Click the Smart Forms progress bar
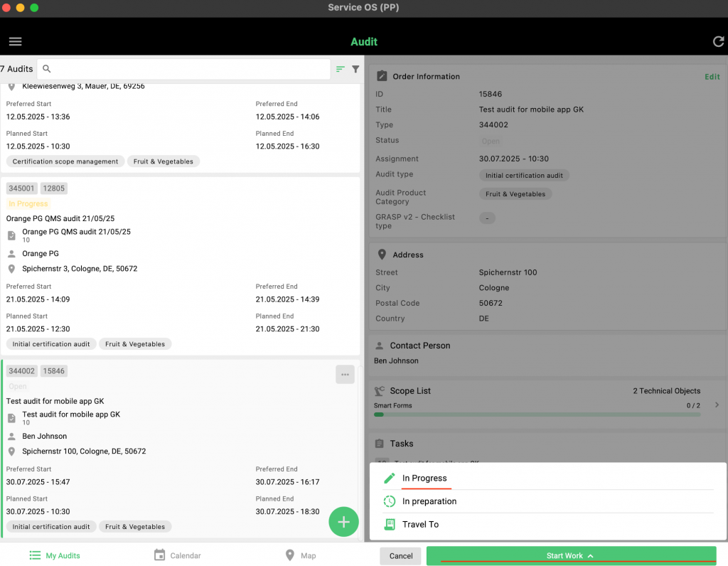This screenshot has width=728, height=566. click(x=537, y=414)
